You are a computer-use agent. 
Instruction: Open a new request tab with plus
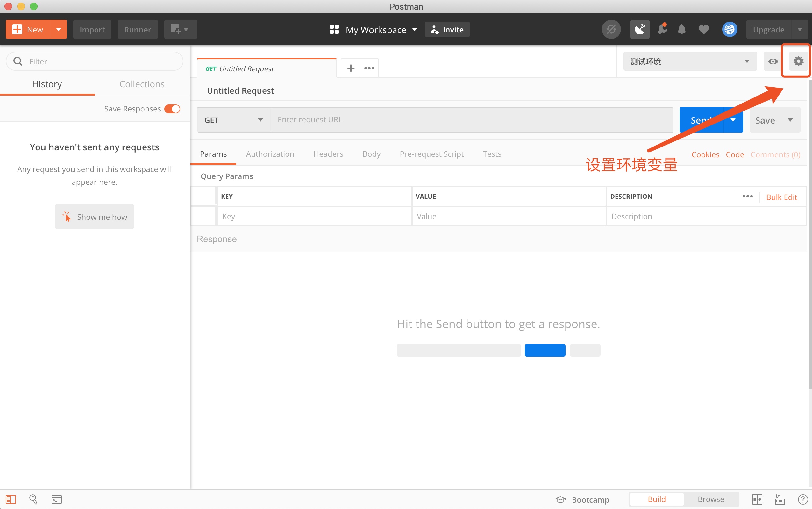point(351,68)
